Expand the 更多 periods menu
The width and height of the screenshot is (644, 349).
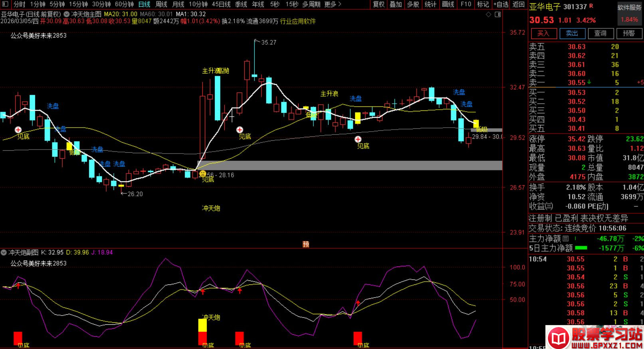[333, 4]
